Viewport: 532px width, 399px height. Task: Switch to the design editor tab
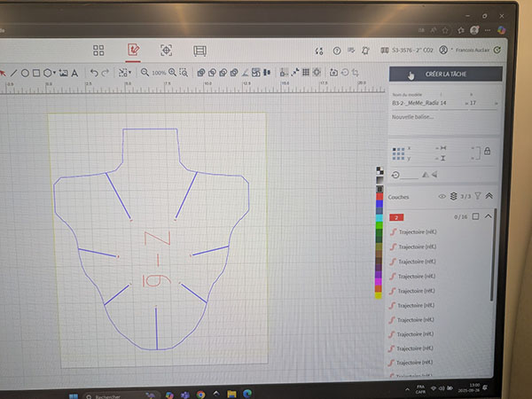(133, 51)
